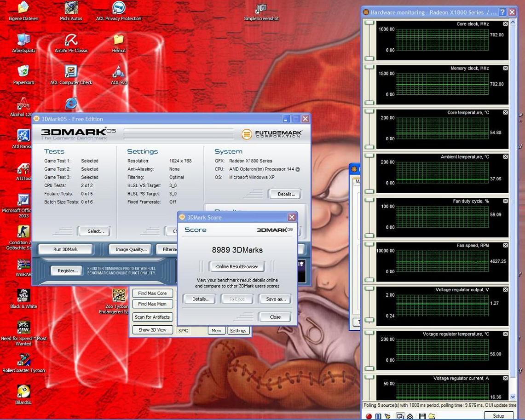525x420 pixels.
Task: Launch ATITool desktop shortcut
Action: tap(23, 172)
